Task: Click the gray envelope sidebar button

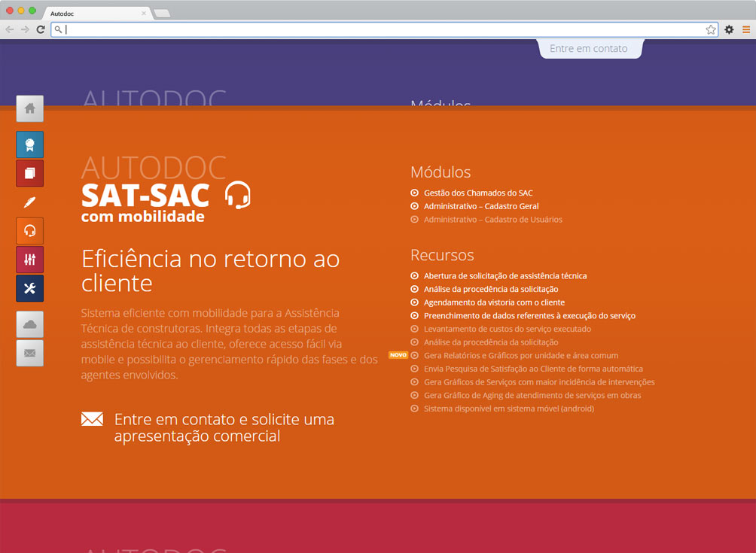Action: 30,353
